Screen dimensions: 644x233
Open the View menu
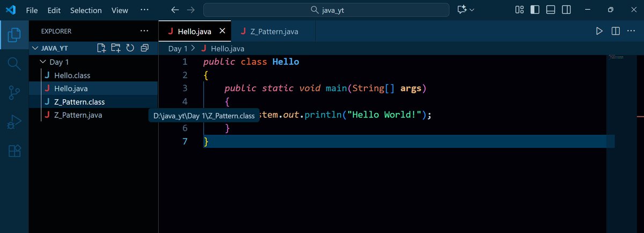coord(120,10)
